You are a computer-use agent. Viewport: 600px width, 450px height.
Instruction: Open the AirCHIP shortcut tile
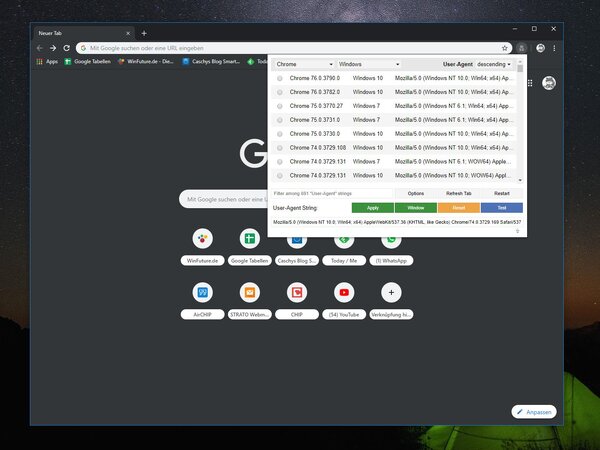pos(202,292)
